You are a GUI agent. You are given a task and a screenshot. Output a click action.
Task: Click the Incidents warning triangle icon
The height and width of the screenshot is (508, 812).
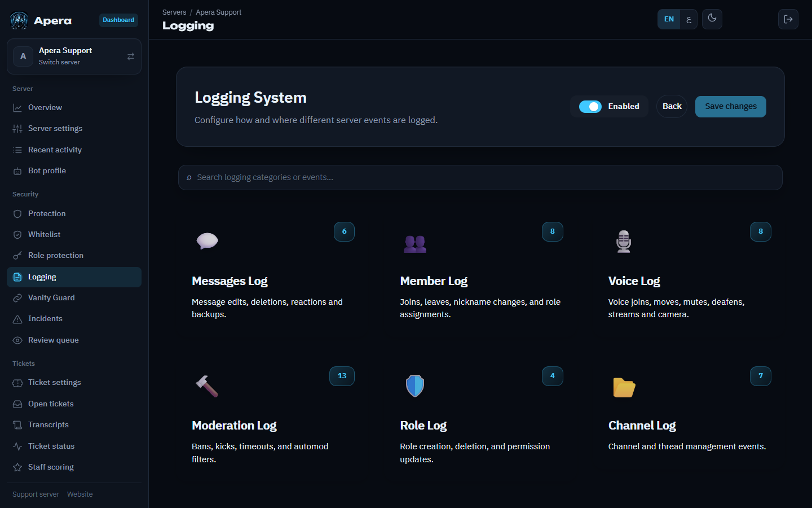point(17,319)
